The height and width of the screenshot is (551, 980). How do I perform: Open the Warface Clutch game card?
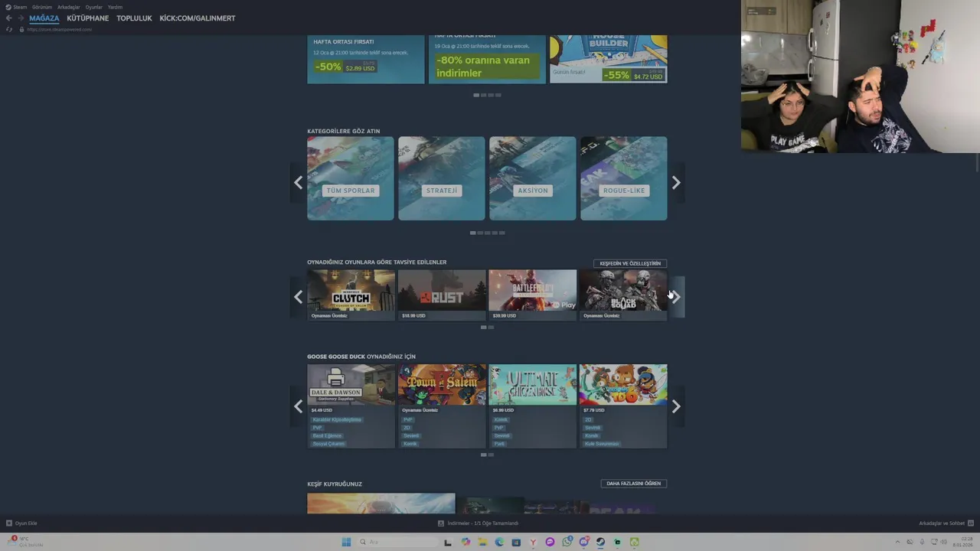pos(351,295)
